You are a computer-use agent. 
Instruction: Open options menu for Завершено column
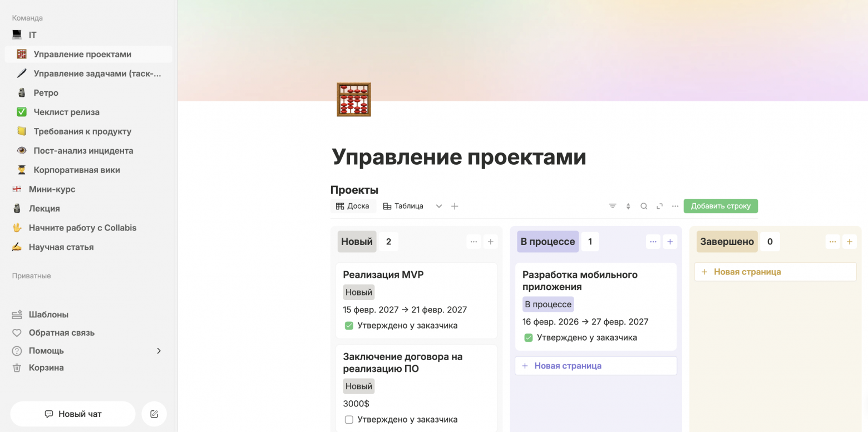click(x=832, y=242)
